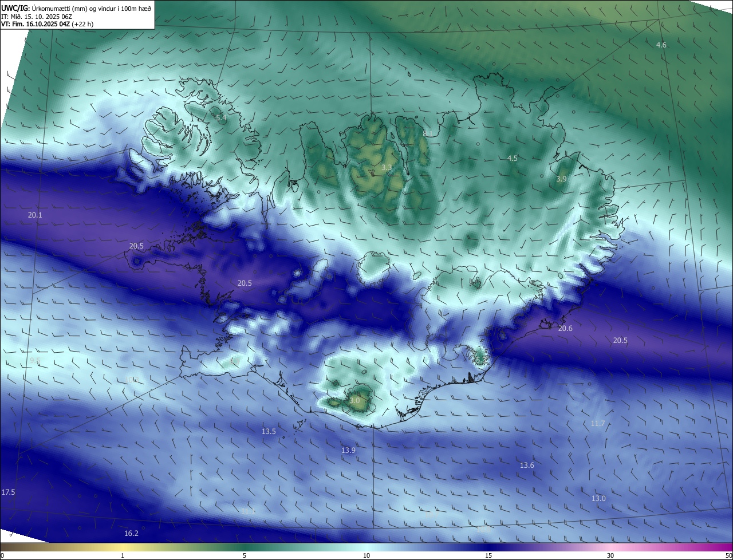Click the "VT: Fim. 16.10.2025 04Z" line
733x560 pixels.
coord(48,25)
